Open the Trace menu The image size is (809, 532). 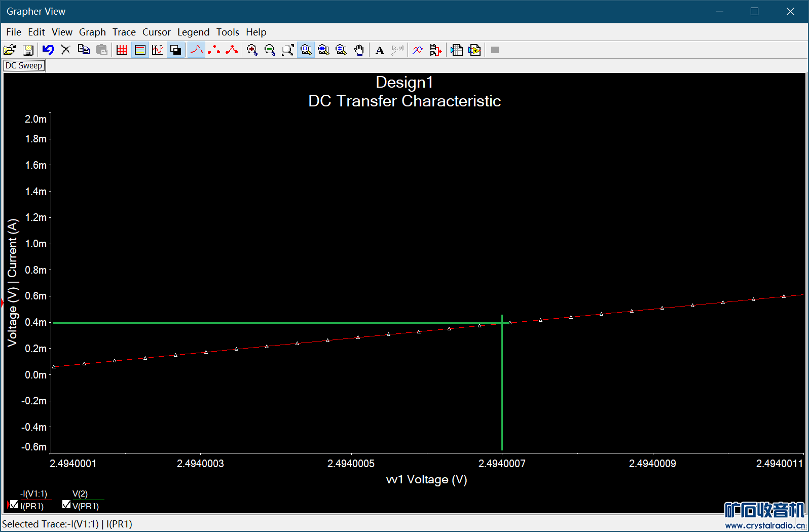pyautogui.click(x=124, y=32)
